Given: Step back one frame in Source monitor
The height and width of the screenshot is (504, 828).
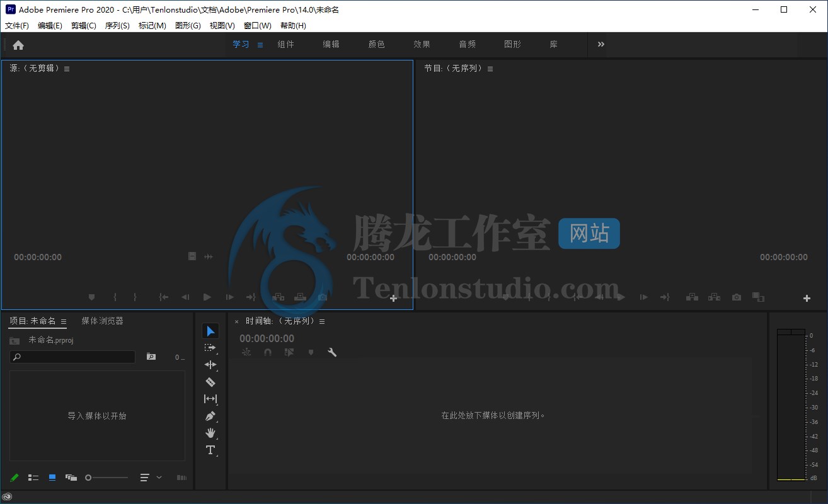Looking at the screenshot, I should click(x=185, y=297).
